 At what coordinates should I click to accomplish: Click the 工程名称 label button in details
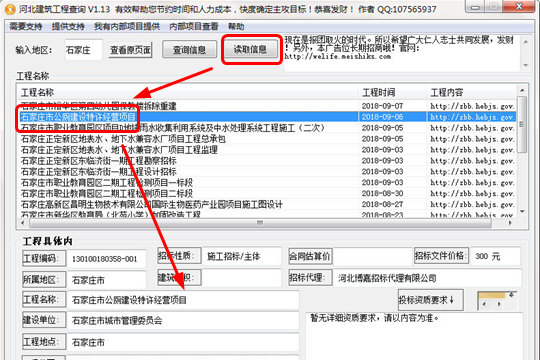tap(44, 299)
